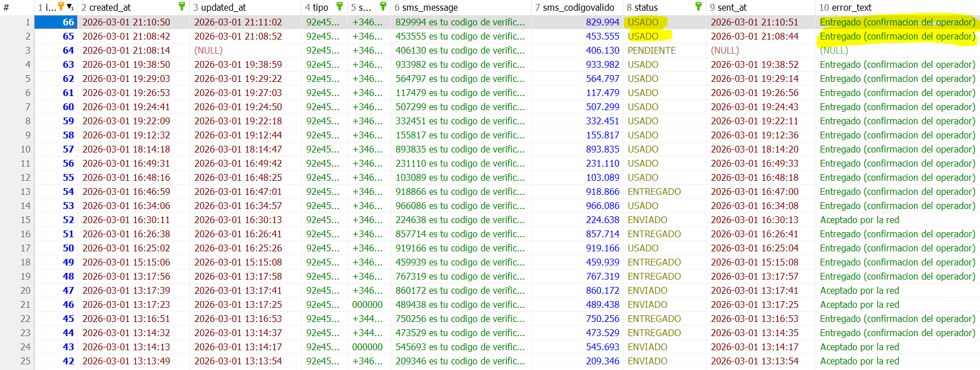Sort by the updated_at column header
Viewport: 980px width, 370px height.
click(223, 7)
